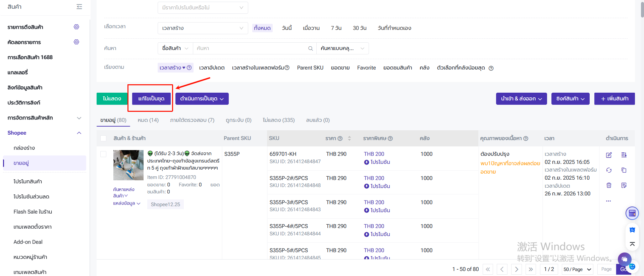Screen dimensions: 644x276
Task: Click the เพิ่มสินค้า add product button
Action: click(614, 99)
